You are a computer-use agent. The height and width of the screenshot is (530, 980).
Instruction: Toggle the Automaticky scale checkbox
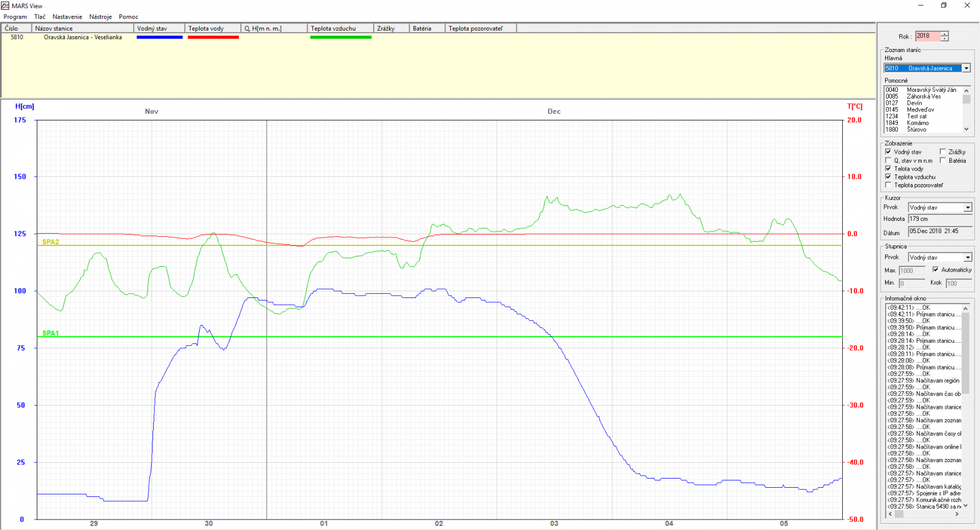[x=935, y=269]
